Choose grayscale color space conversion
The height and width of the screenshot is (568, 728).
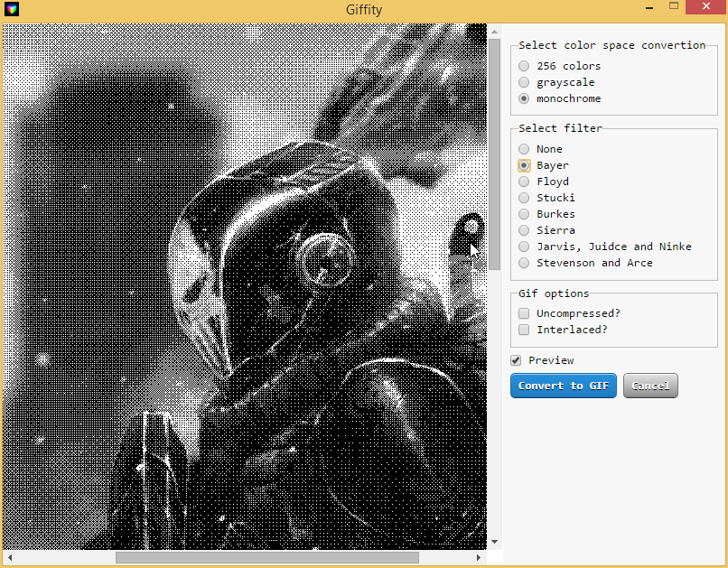(x=524, y=82)
